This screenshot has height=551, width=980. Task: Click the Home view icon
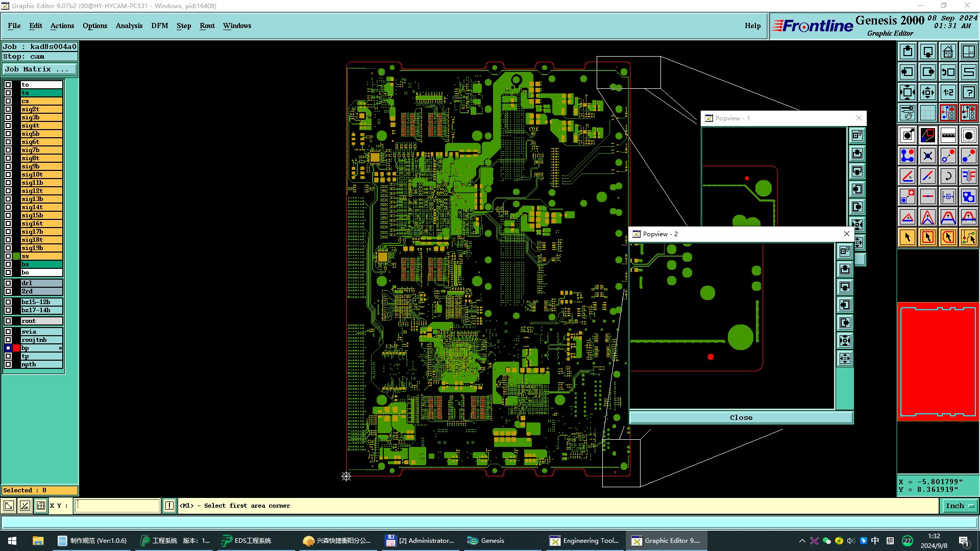pyautogui.click(x=948, y=52)
